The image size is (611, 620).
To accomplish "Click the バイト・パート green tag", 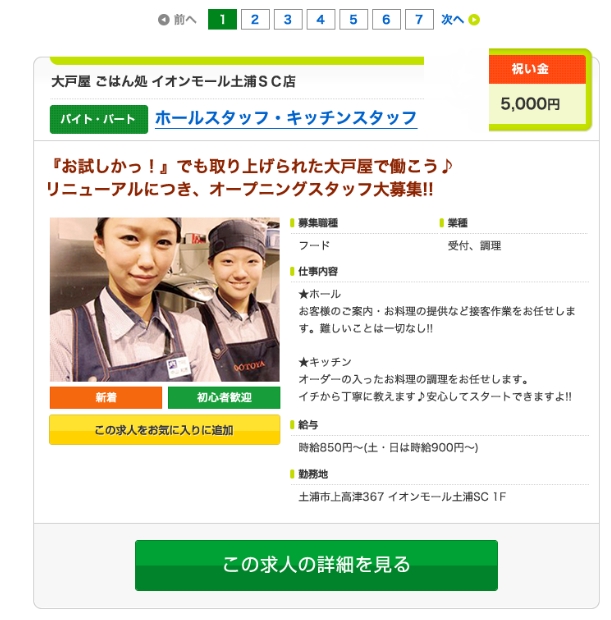I will (99, 119).
